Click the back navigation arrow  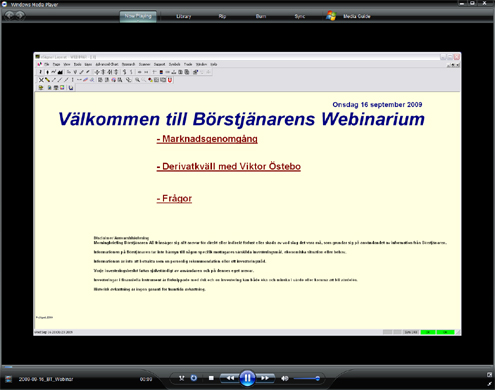tap(9, 15)
